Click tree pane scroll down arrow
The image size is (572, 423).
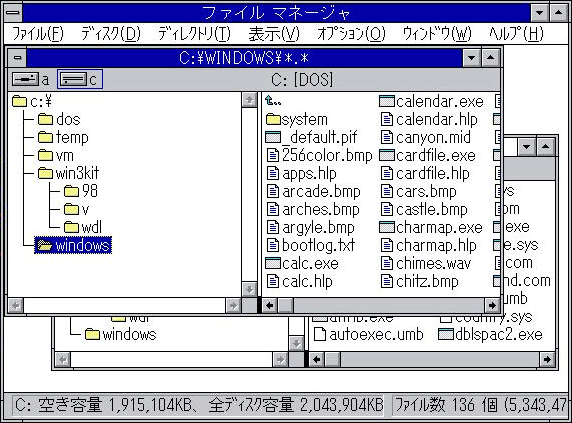[249, 290]
